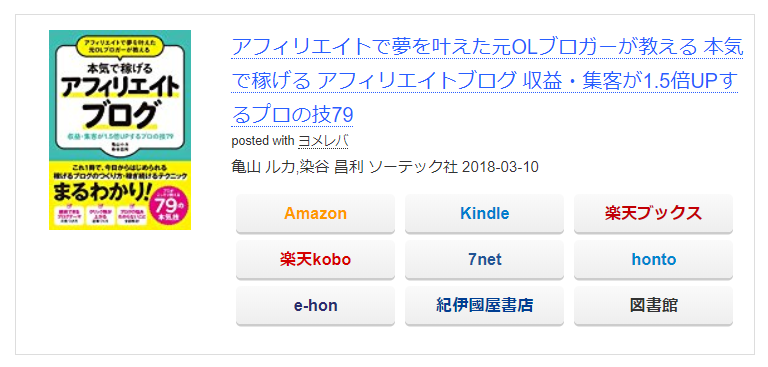768x367 pixels.
Task: Click the 'posted with' label text
Action: coord(263,141)
